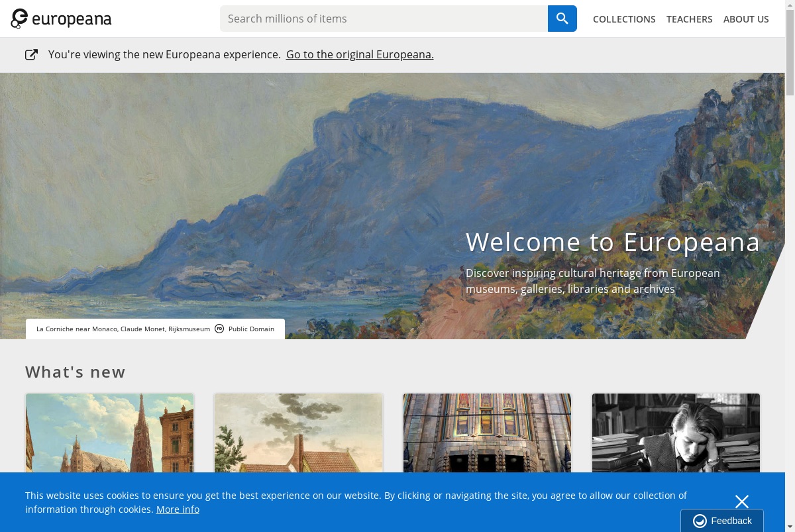Click the smiley icon on the Feedback button
Image resolution: width=795 pixels, height=532 pixels.
click(x=700, y=521)
